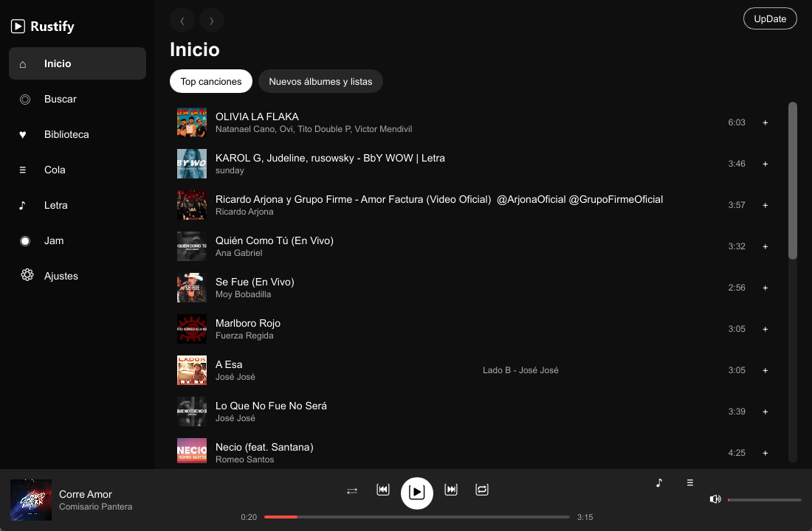Click Ana Gabriel artist name
Screen dimensions: 812x531
coord(238,253)
